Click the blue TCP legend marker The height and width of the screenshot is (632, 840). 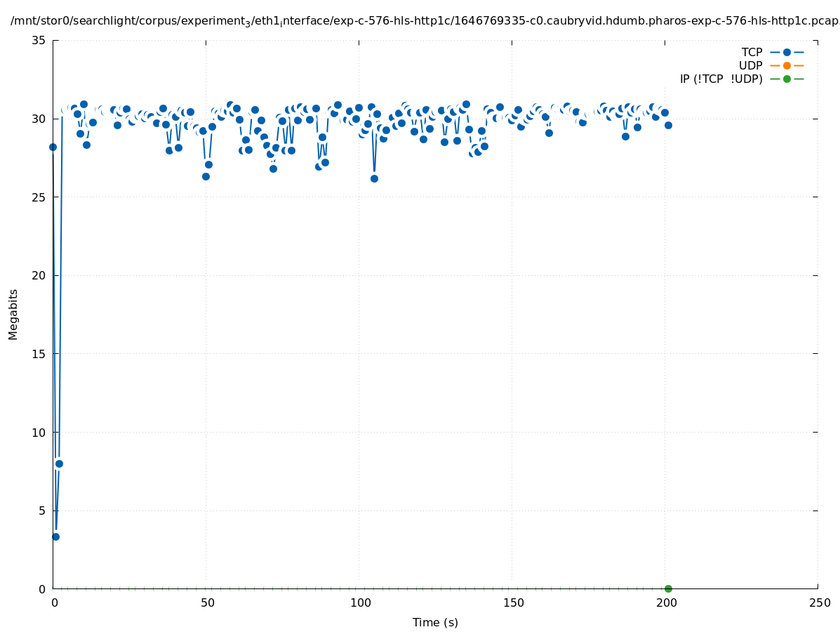[787, 53]
